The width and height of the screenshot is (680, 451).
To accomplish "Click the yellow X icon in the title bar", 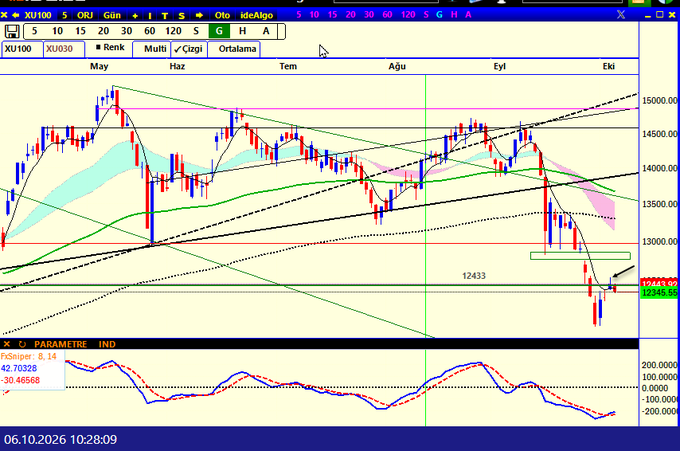I will pos(4,15).
